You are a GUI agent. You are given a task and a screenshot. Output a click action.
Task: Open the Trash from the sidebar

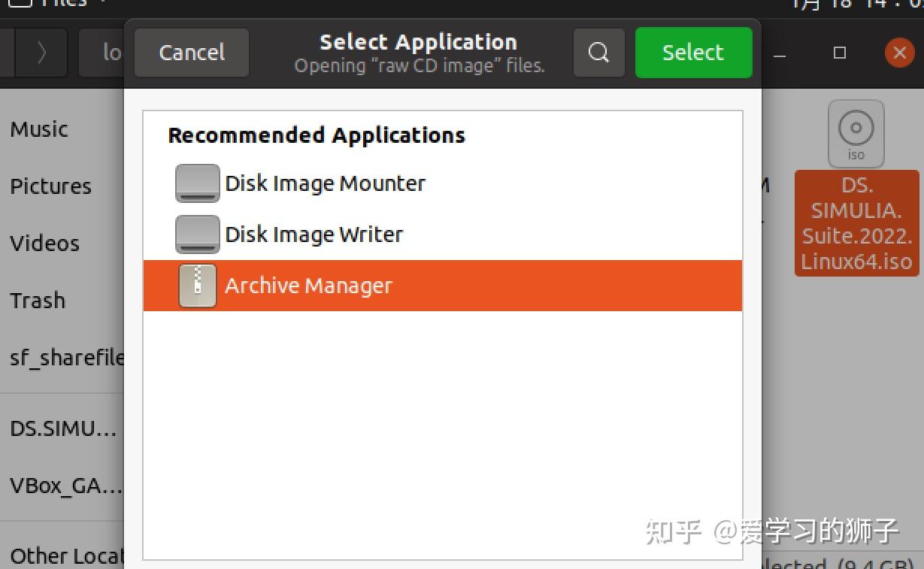tap(37, 300)
